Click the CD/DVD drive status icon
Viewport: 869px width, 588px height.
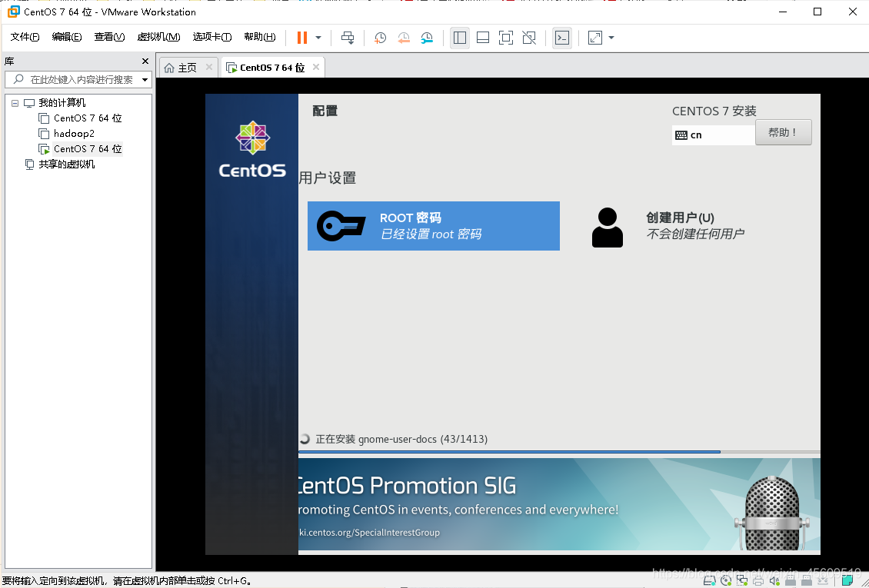click(x=726, y=581)
